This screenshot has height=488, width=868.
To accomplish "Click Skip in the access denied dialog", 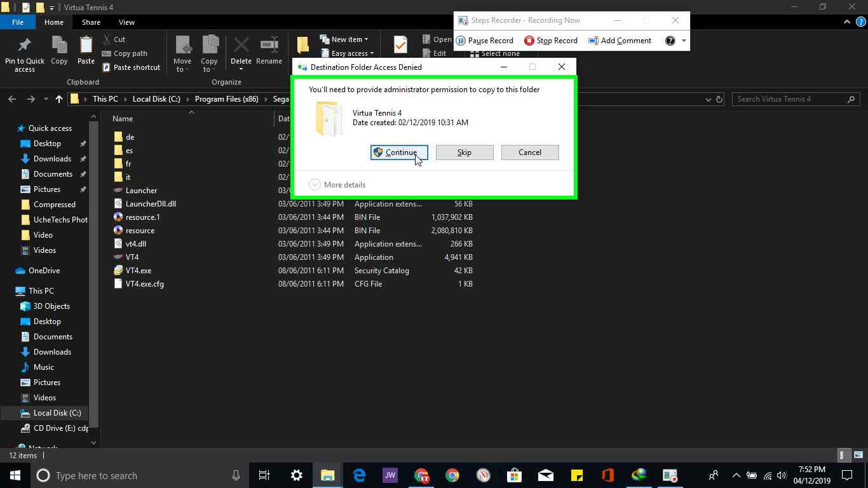I will (465, 152).
